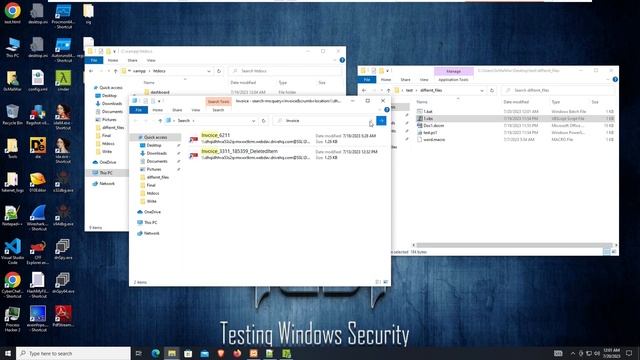Refresh the diffrent_files window

(x=492, y=90)
